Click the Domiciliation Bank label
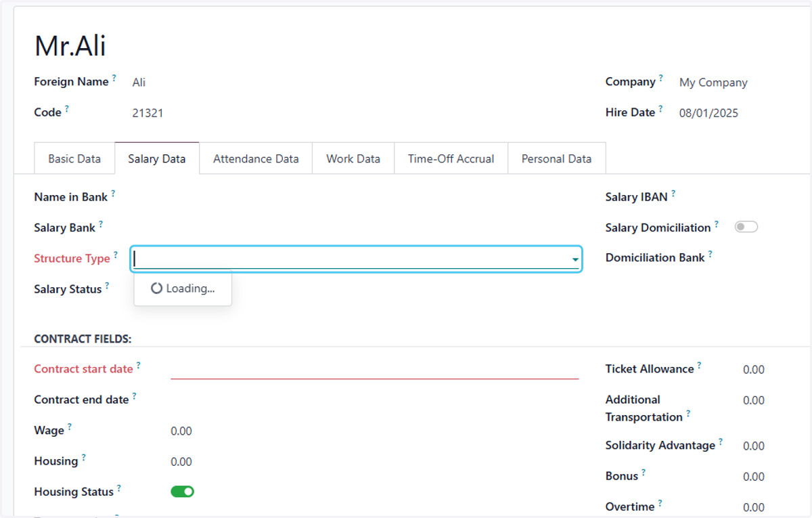 coord(655,258)
